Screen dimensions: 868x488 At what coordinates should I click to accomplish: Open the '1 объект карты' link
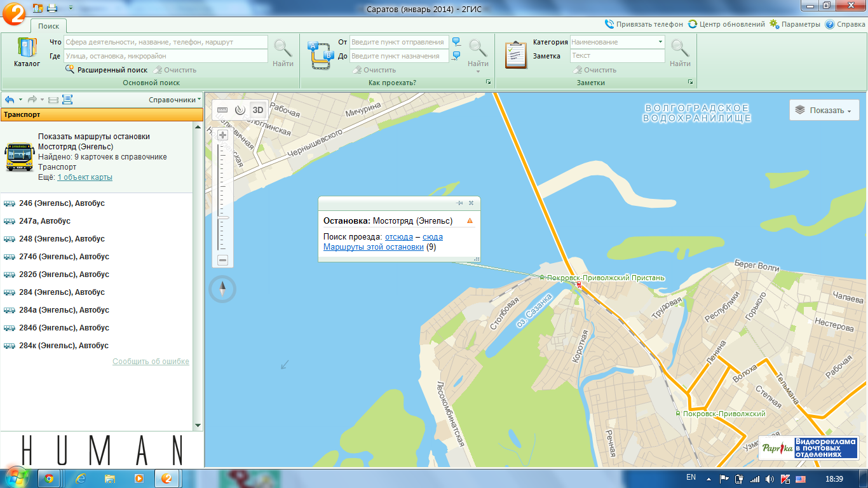click(85, 177)
